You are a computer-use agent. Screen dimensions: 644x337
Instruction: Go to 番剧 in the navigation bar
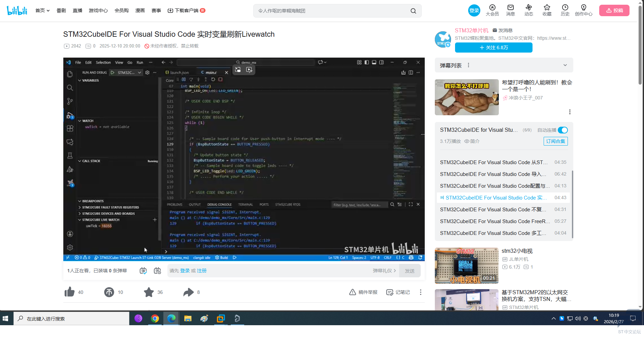coord(61,10)
